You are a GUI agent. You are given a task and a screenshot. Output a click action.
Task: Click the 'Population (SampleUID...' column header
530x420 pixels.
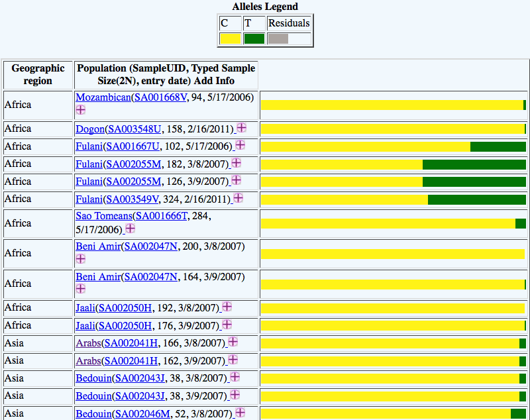(166, 75)
